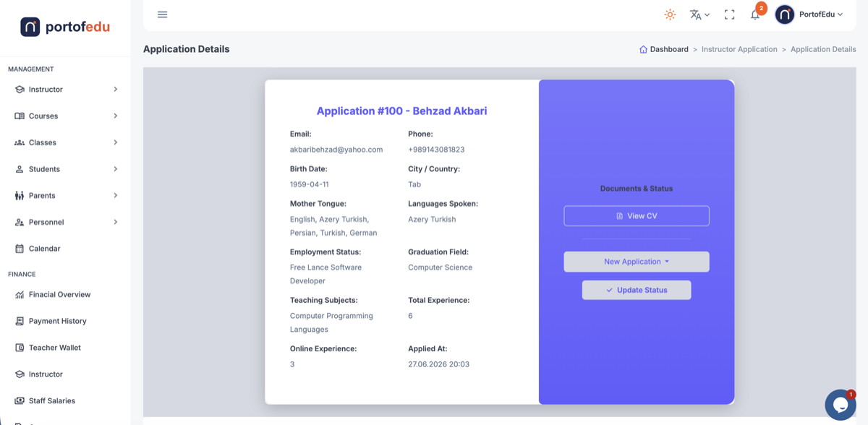This screenshot has height=425, width=868.
Task: Click Computer Programming Languages teaching subjects value
Action: coord(331,322)
